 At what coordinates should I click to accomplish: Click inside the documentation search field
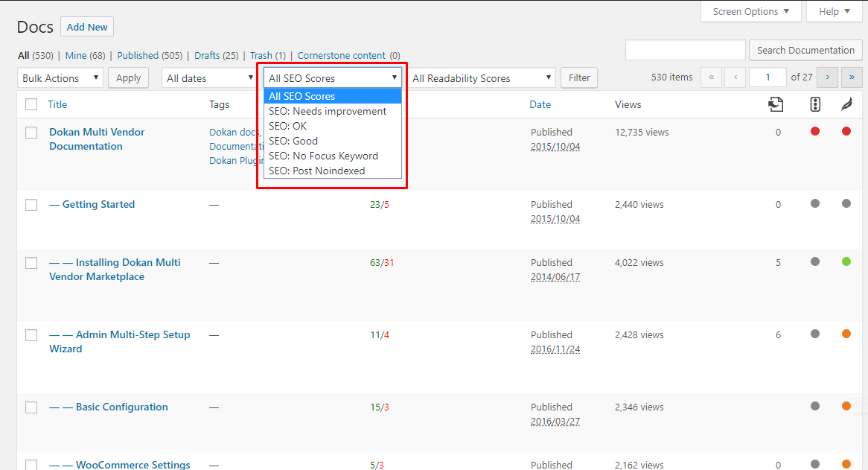pyautogui.click(x=686, y=50)
